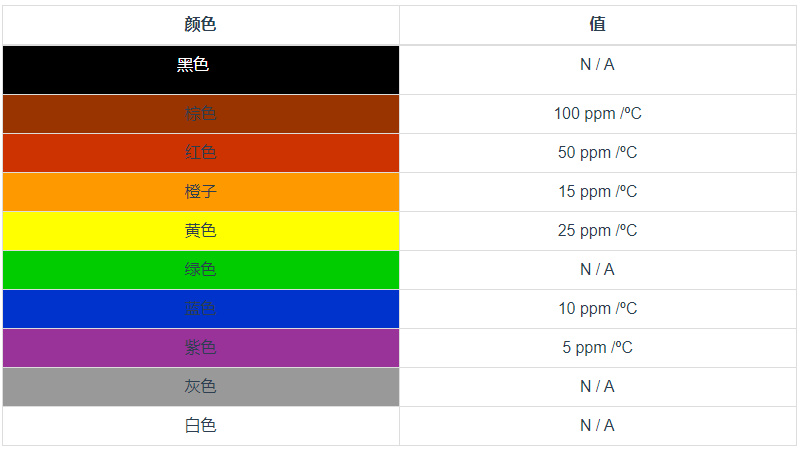Click the 100 ppm /ºC value
Screen dimensions: 803x451
(x=597, y=114)
